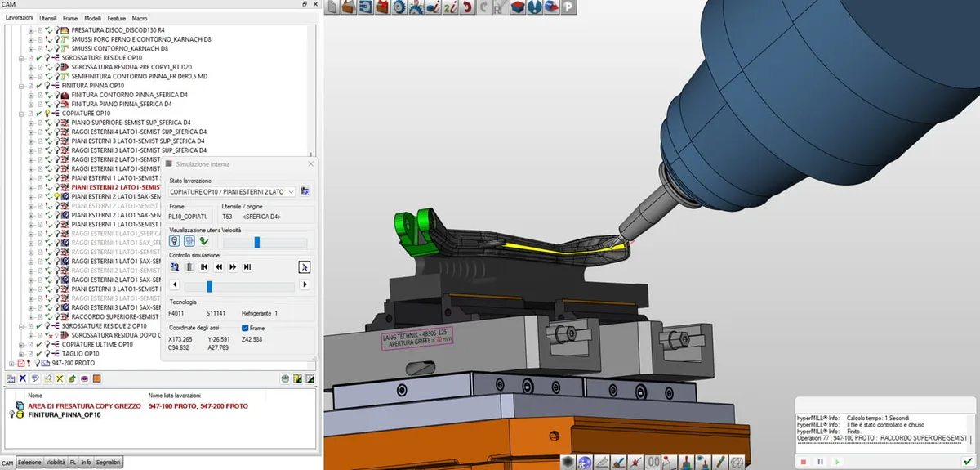This screenshot has height=470, width=980.
Task: Click the simulation position slider thumb
Action: (210, 285)
